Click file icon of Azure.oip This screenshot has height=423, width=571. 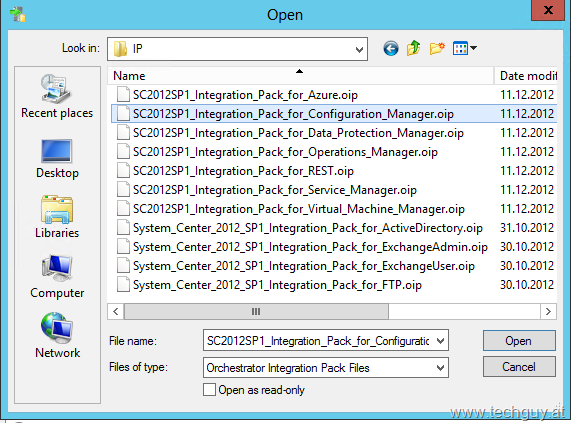point(123,95)
